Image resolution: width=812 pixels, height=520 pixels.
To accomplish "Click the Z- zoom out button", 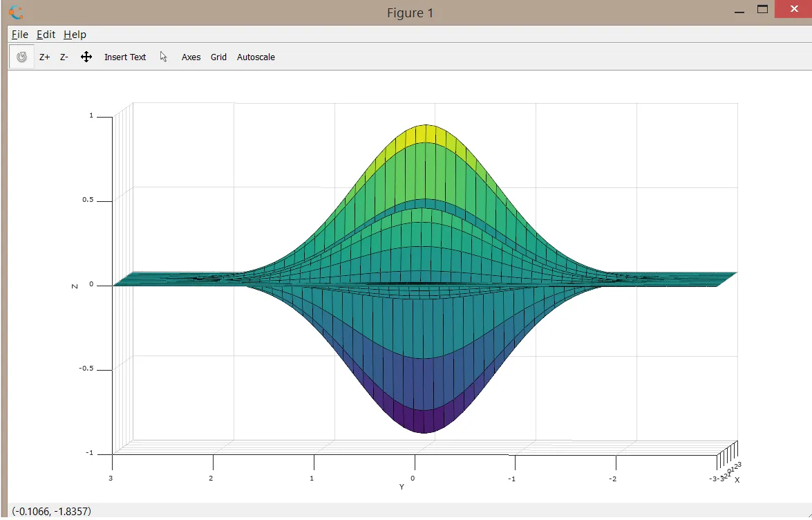I will (x=64, y=57).
